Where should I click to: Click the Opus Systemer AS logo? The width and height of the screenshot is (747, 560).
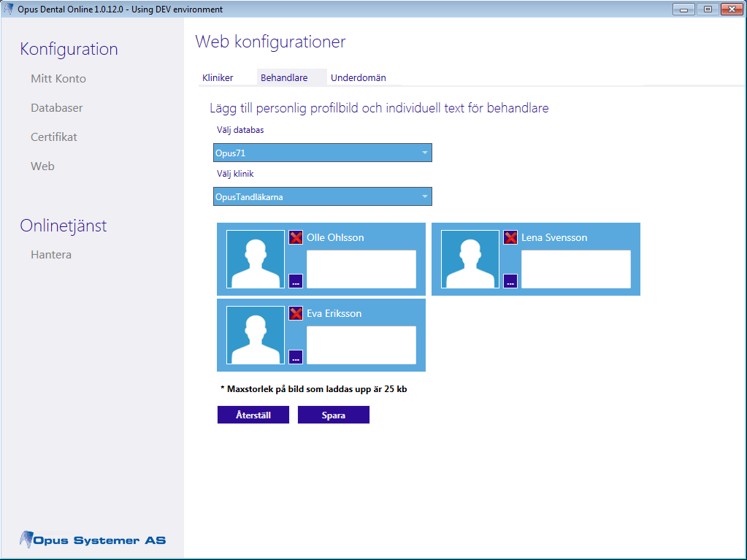click(93, 540)
